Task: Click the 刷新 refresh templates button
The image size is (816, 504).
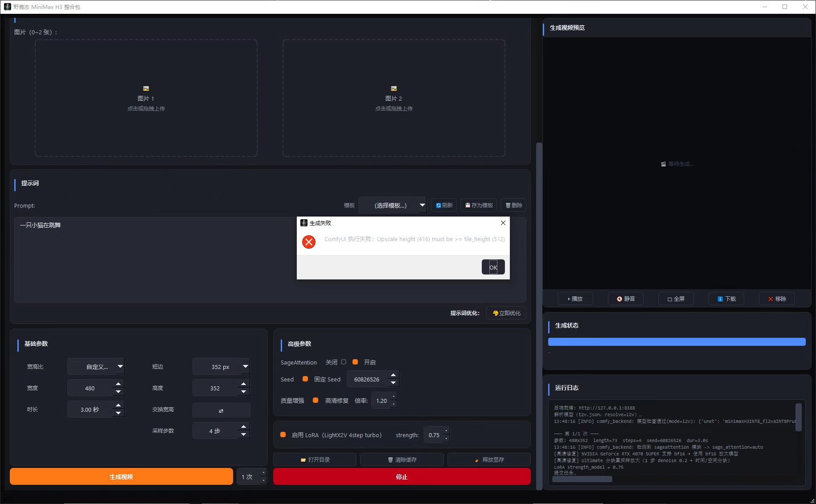Action: tap(444, 205)
